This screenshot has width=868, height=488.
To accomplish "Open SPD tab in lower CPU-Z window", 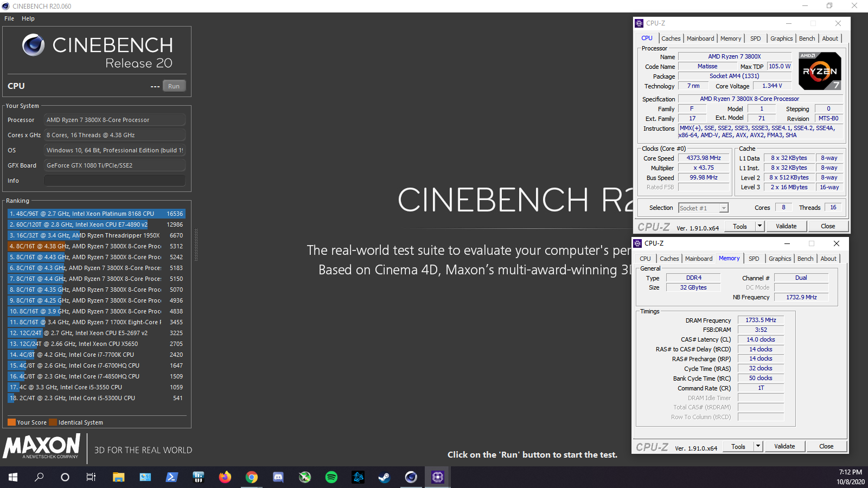I will pyautogui.click(x=754, y=259).
